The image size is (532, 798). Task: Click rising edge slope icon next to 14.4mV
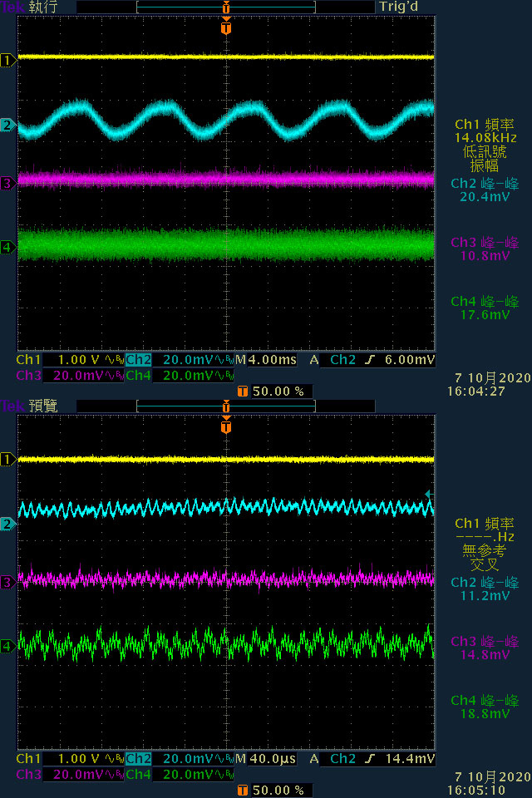tap(370, 759)
